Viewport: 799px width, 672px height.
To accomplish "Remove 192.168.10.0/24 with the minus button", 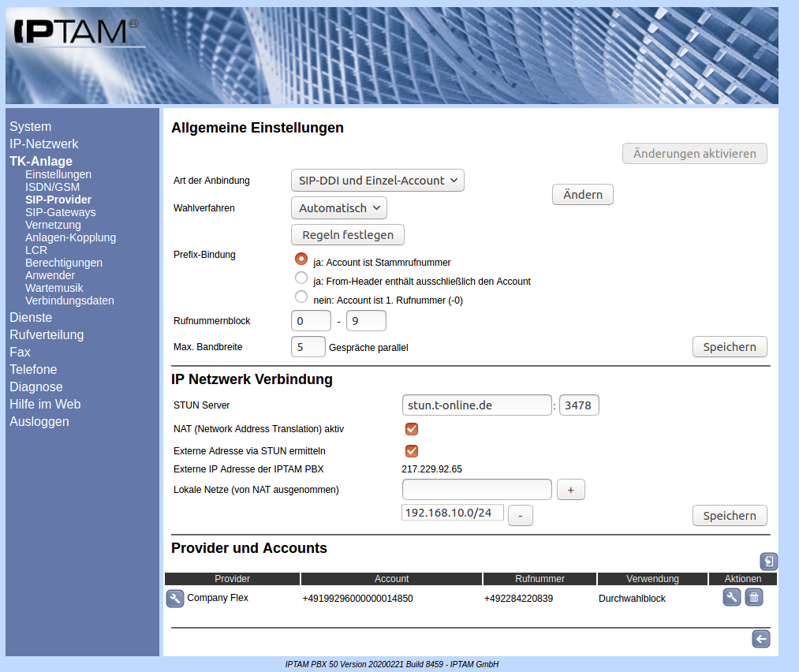I will [x=520, y=516].
